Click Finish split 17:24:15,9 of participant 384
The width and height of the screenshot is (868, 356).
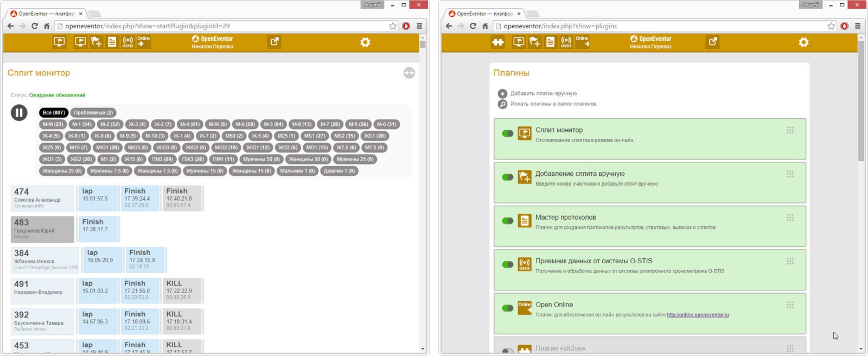click(x=145, y=259)
